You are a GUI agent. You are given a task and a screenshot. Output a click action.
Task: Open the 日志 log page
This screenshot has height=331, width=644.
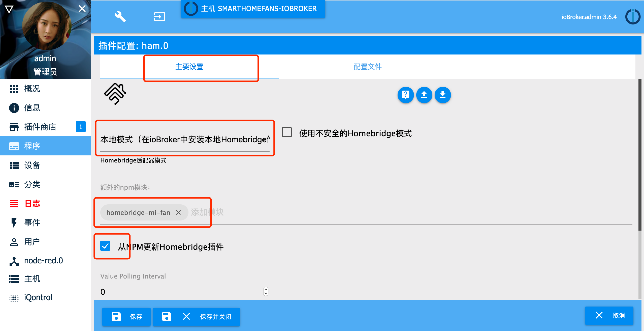tap(45, 203)
